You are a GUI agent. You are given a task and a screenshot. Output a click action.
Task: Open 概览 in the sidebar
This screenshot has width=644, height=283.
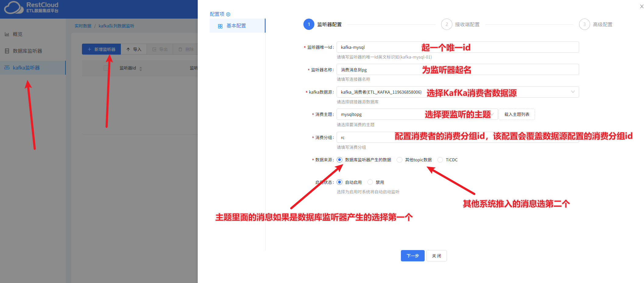pyautogui.click(x=33, y=34)
